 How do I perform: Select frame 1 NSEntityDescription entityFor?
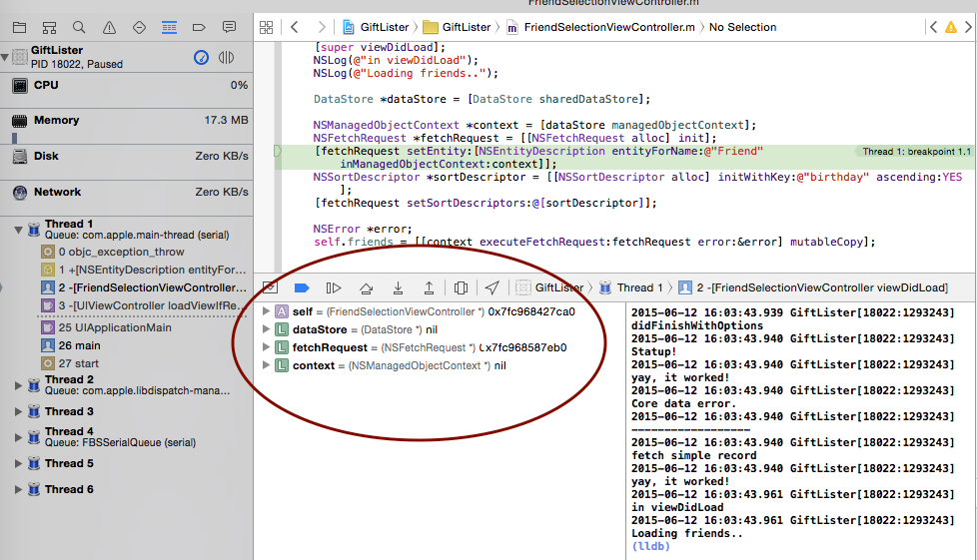[x=144, y=270]
